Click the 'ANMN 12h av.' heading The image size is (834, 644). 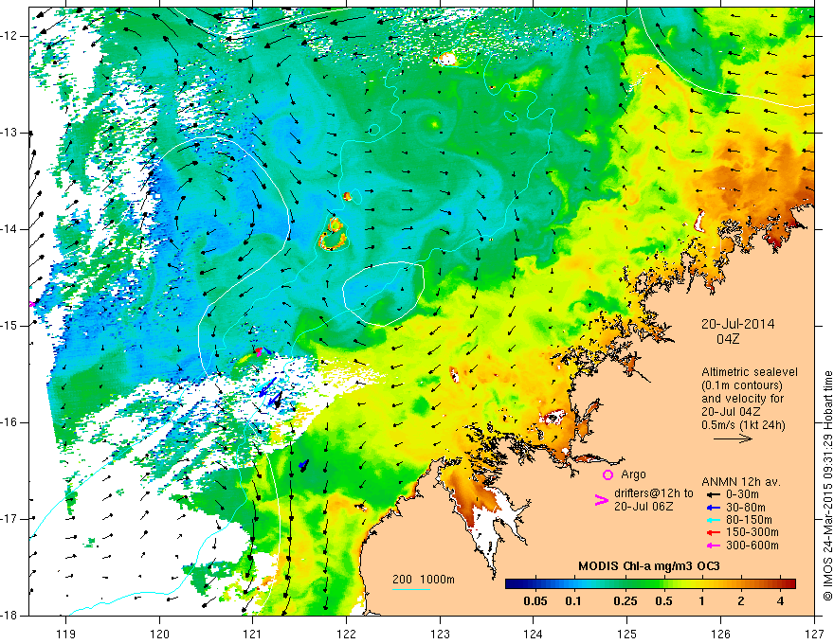pos(741,482)
